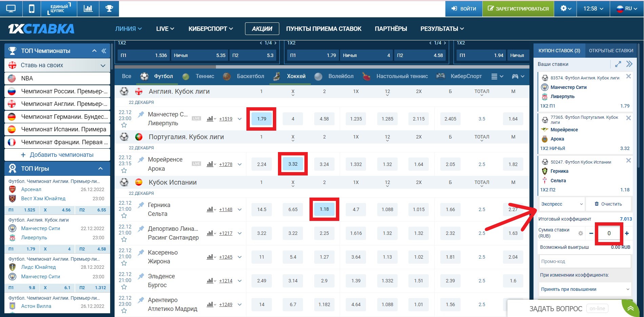Open settings gear menu in top bar
The width and height of the screenshot is (644, 317).
coord(566,8)
